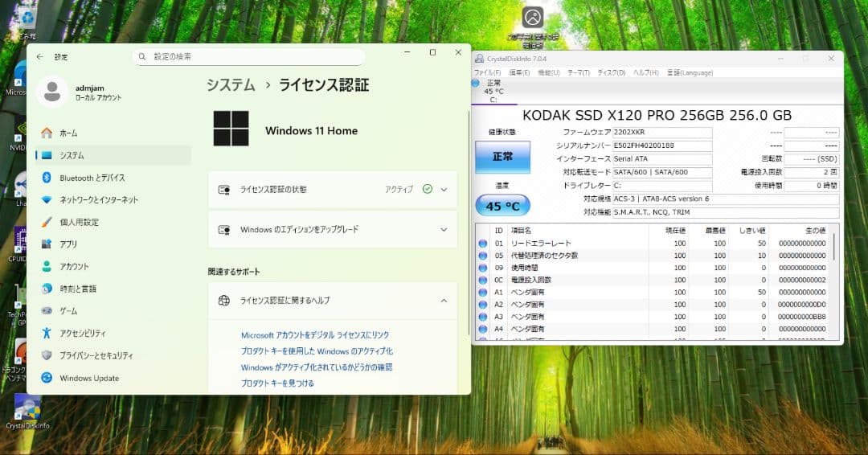The height and width of the screenshot is (455, 868).
Task: Click the CrystalDiskInfo title bar app icon
Action: 479,59
